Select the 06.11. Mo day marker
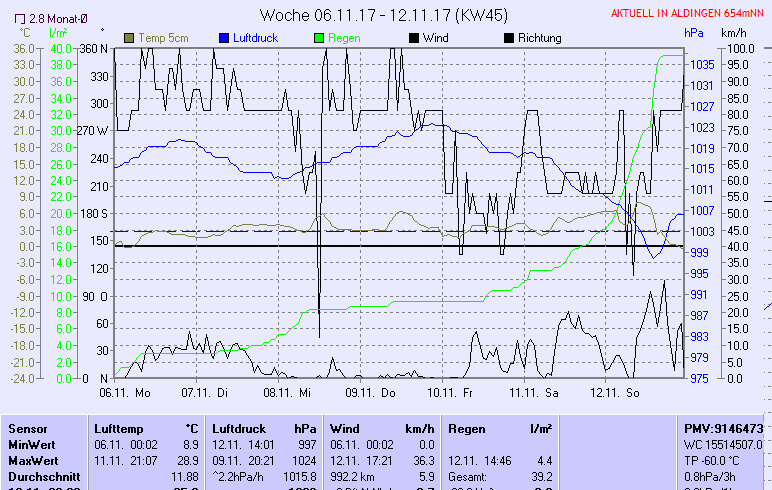Image resolution: width=772 pixels, height=490 pixels. pyautogui.click(x=125, y=394)
